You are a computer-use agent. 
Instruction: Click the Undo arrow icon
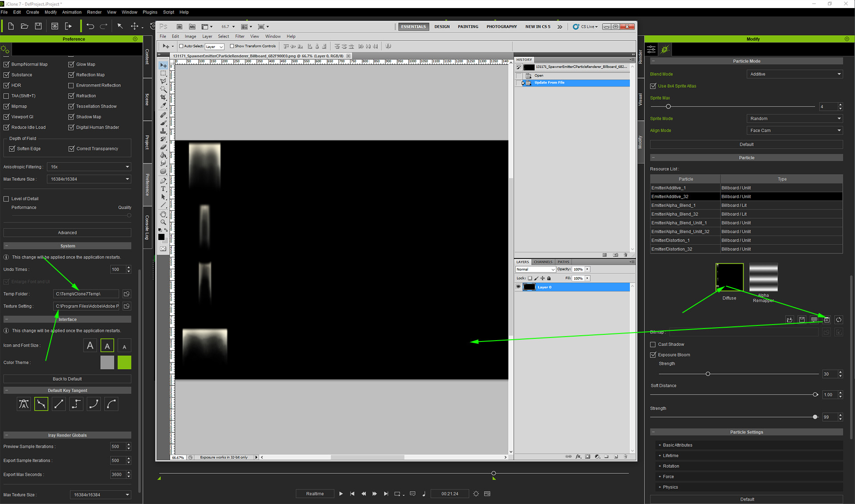pos(90,26)
